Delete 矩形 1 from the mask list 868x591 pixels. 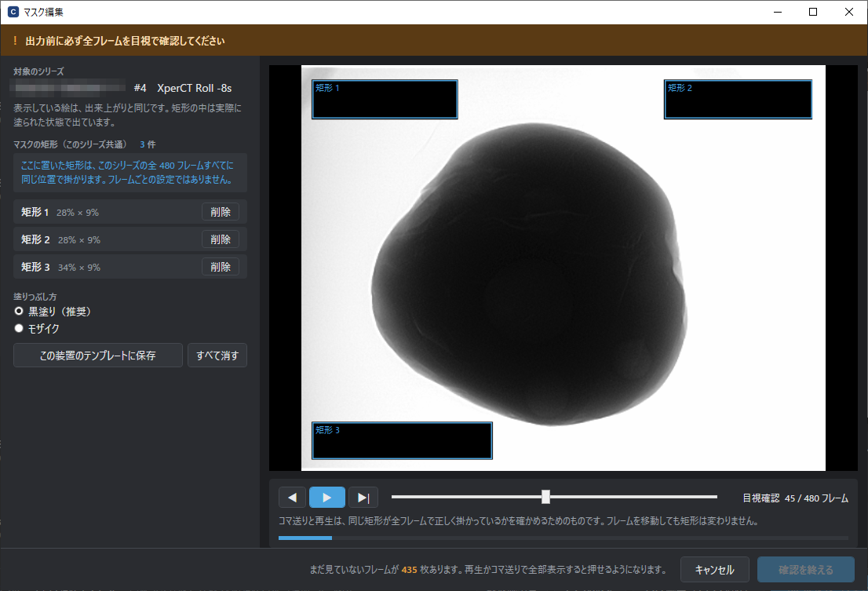(221, 212)
